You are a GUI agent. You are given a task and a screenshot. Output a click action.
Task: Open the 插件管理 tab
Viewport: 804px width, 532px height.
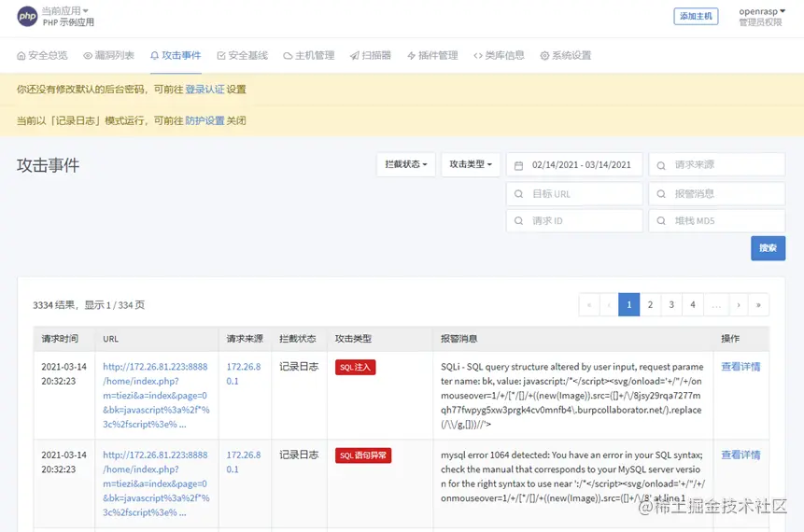[432, 55]
